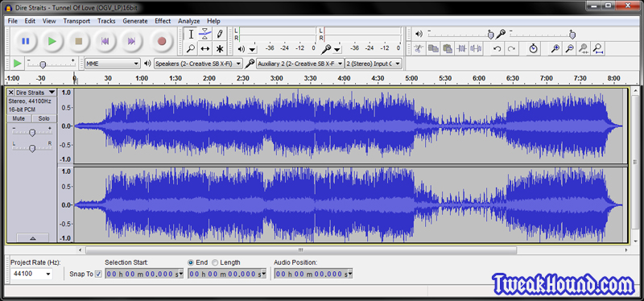Viewport: 644px width, 301px height.
Task: Open the Tracks menu
Action: click(106, 21)
